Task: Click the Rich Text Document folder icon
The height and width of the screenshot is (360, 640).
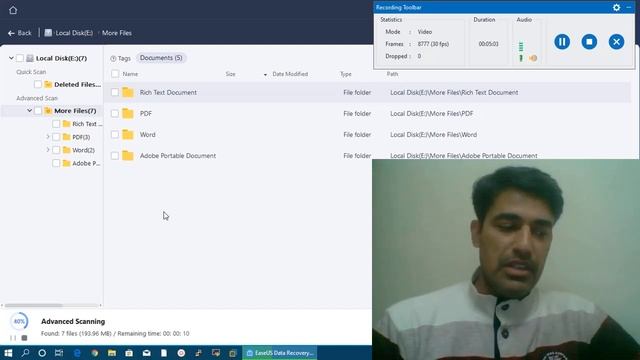Action: [x=128, y=92]
